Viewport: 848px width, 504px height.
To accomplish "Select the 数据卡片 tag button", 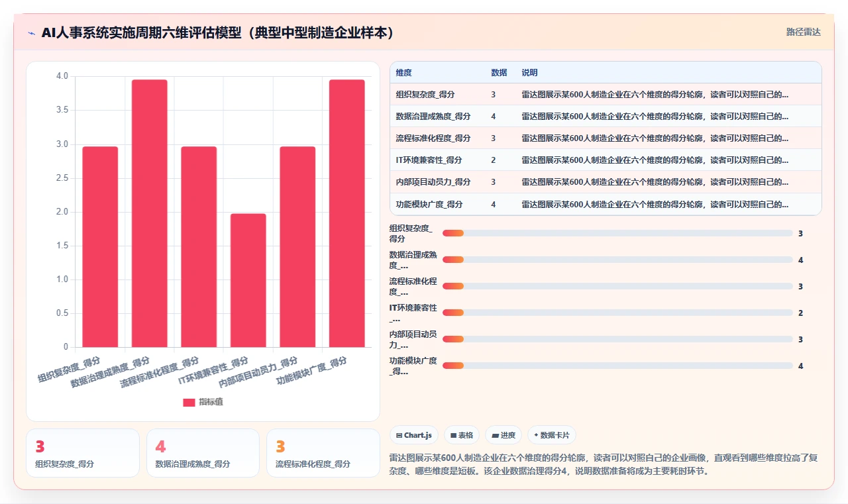I will pyautogui.click(x=552, y=435).
